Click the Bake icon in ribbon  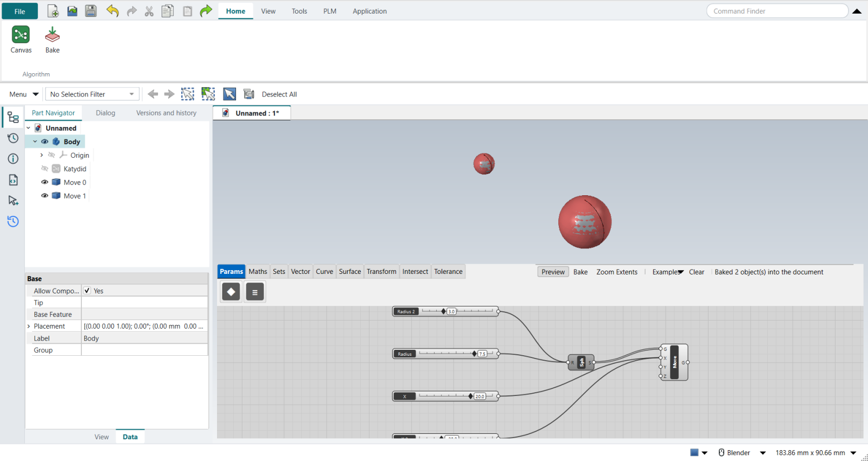pyautogui.click(x=53, y=40)
